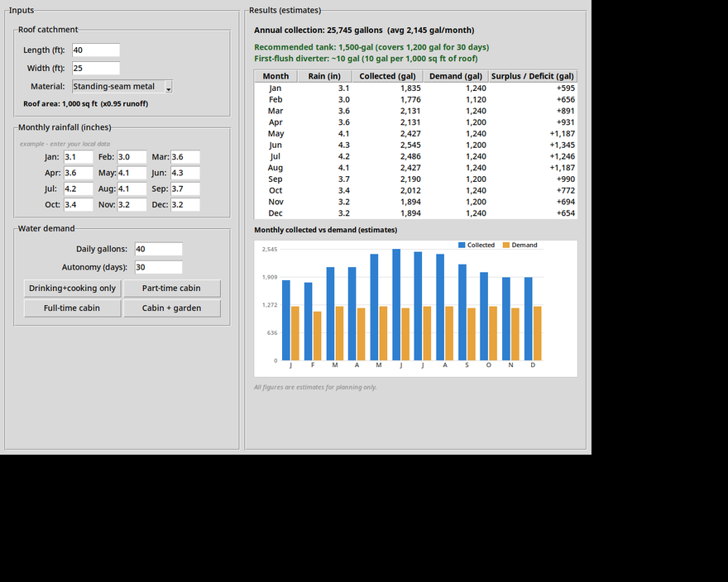Image resolution: width=728 pixels, height=582 pixels.
Task: Click the Rain (in) column header
Action: pyautogui.click(x=324, y=76)
